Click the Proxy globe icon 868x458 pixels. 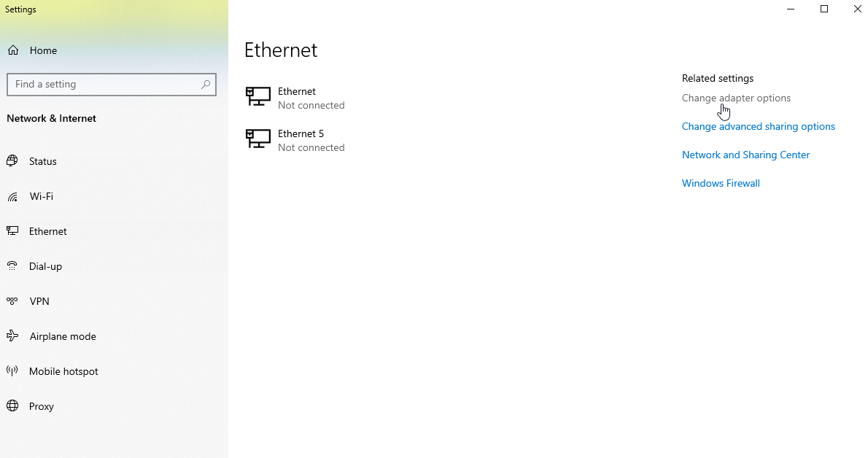12,406
